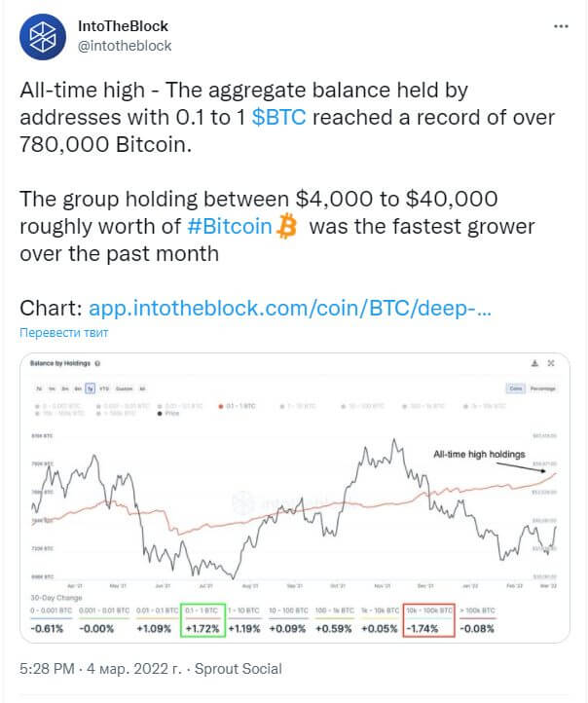Click the info icon beside Balance by Holdings
Screen dimensions: 588x703
coord(97,363)
